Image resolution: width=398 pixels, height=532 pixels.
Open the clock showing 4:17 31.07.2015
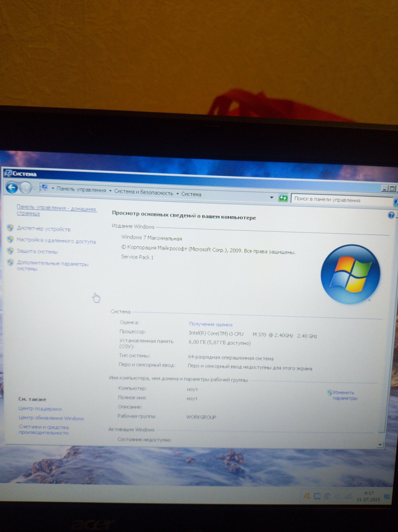tap(368, 496)
